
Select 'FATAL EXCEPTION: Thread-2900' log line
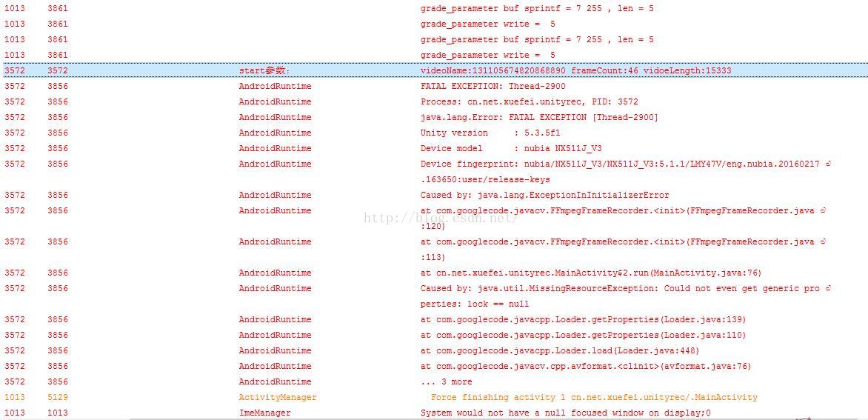pos(493,86)
